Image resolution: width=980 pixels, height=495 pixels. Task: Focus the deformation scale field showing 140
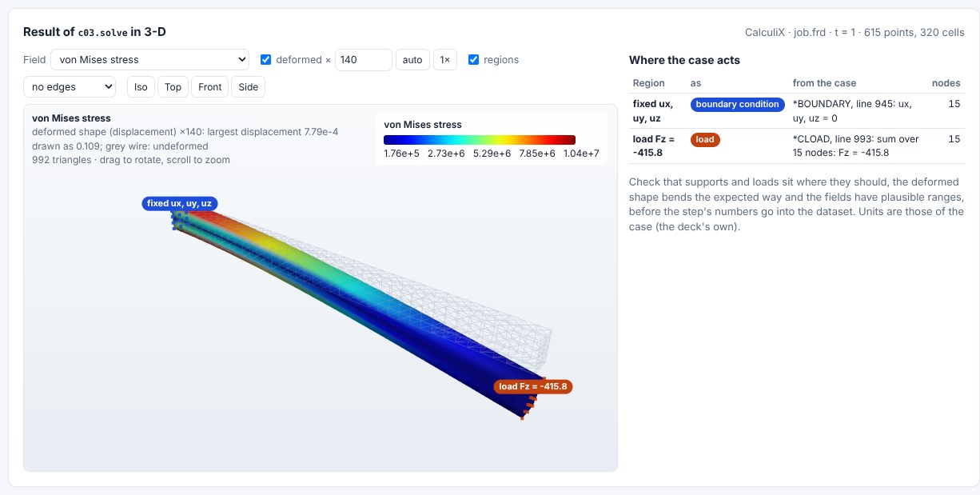pyautogui.click(x=364, y=60)
